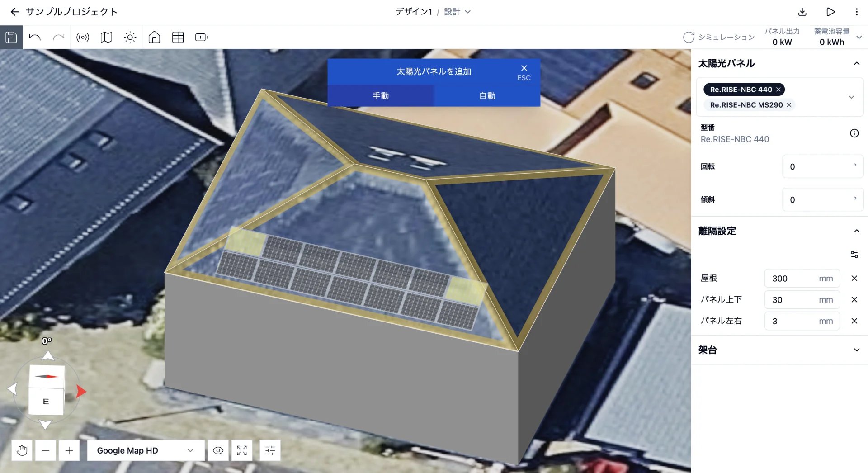Screen dimensions: 868x473
Task: Select the hand pan tool
Action: [22, 450]
